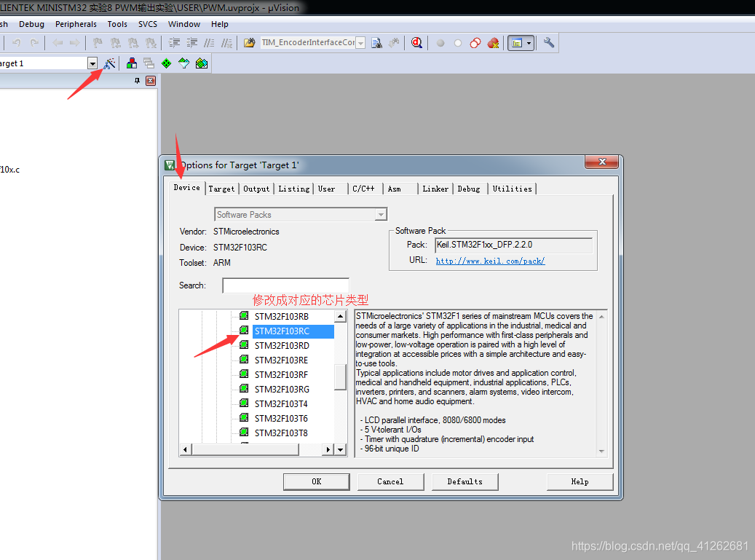
Task: Open the Help menu
Action: [220, 24]
